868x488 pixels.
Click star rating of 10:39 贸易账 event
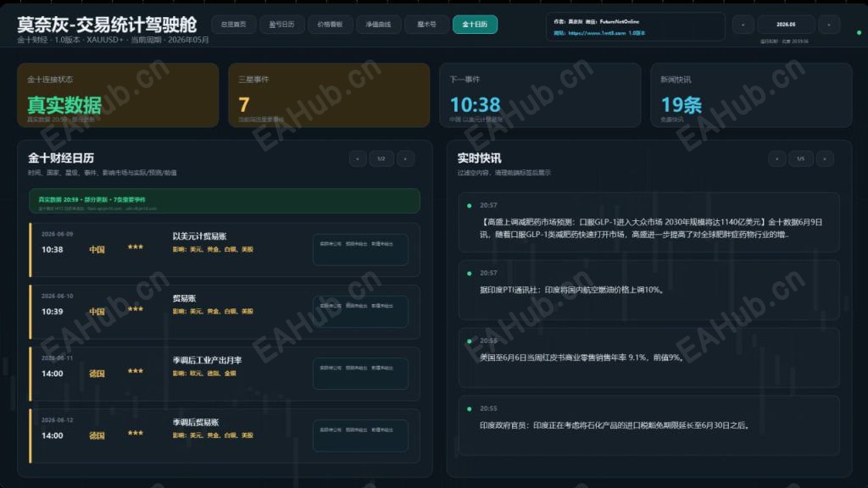136,309
